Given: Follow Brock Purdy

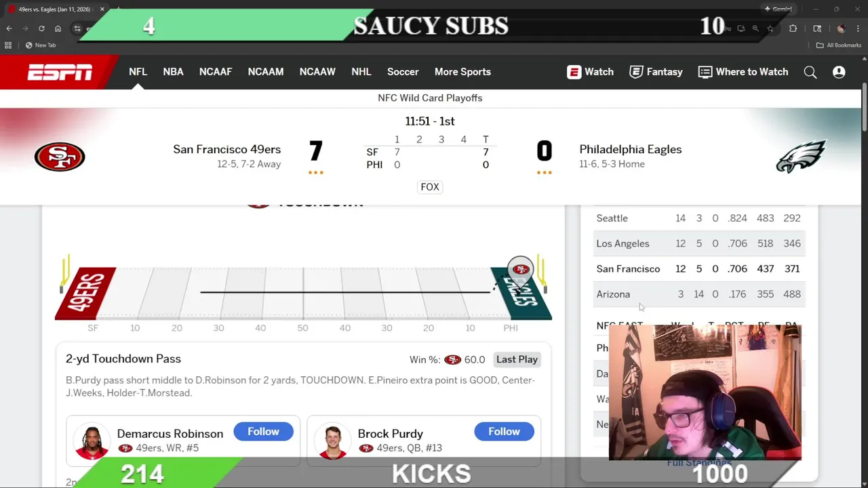Looking at the screenshot, I should [x=504, y=432].
